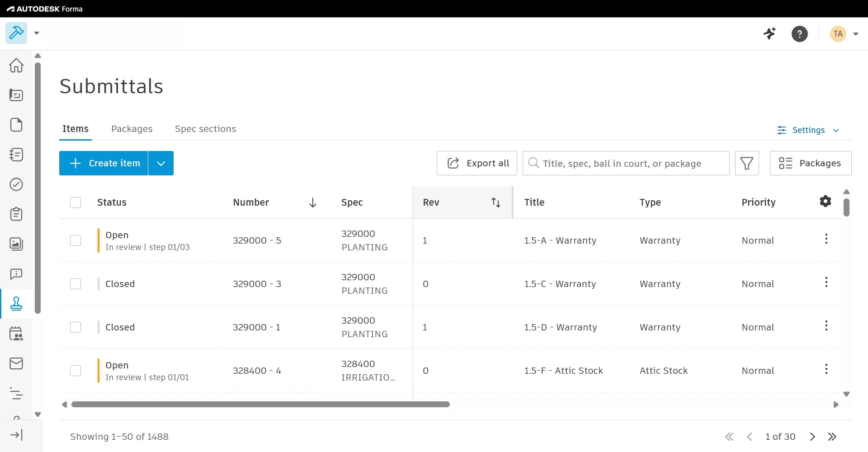This screenshot has width=868, height=452.
Task: Expand the Create item dropdown arrow
Action: click(x=161, y=163)
